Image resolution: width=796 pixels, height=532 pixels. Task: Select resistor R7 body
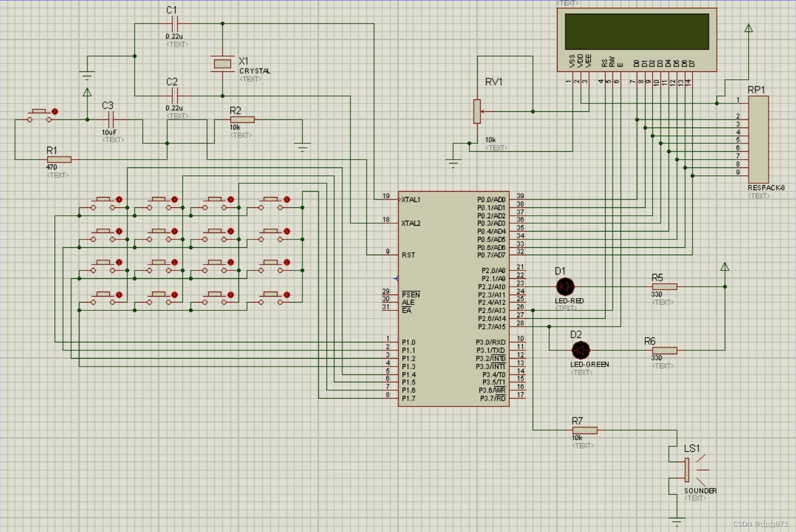(x=585, y=431)
